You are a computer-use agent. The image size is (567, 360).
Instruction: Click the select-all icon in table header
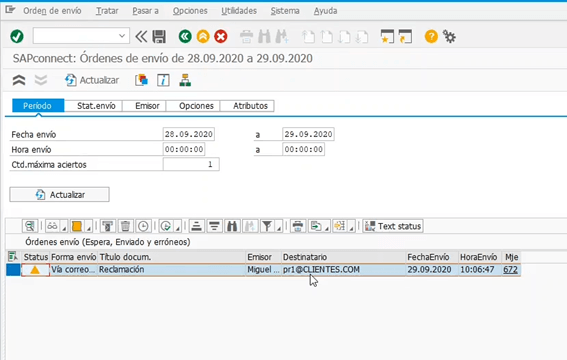click(x=13, y=257)
